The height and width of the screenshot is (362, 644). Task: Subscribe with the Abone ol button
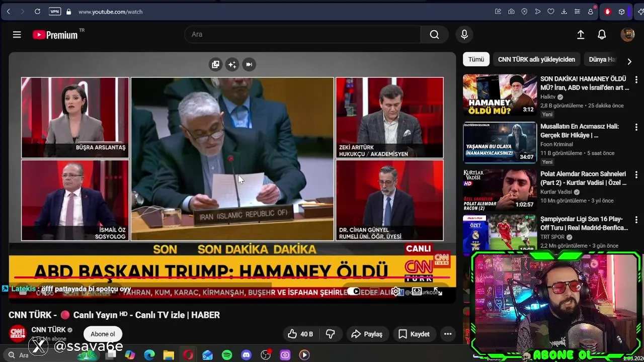tap(103, 334)
